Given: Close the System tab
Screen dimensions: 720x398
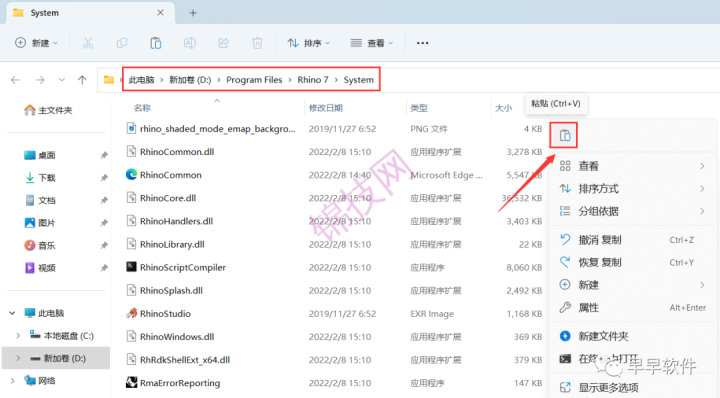Looking at the screenshot, I should tap(160, 13).
